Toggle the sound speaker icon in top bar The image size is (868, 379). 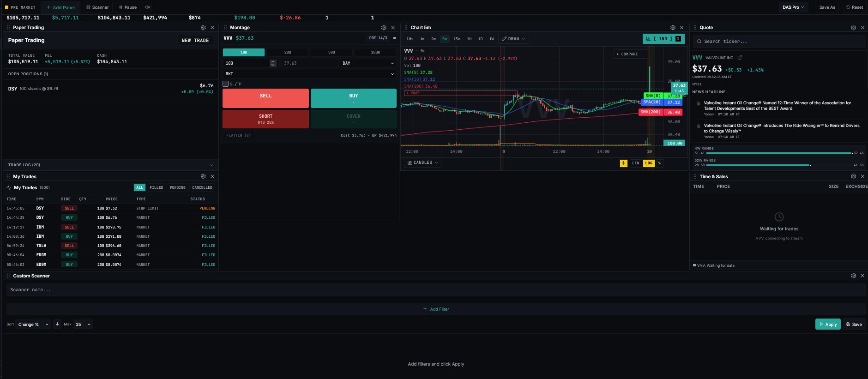coord(147,7)
